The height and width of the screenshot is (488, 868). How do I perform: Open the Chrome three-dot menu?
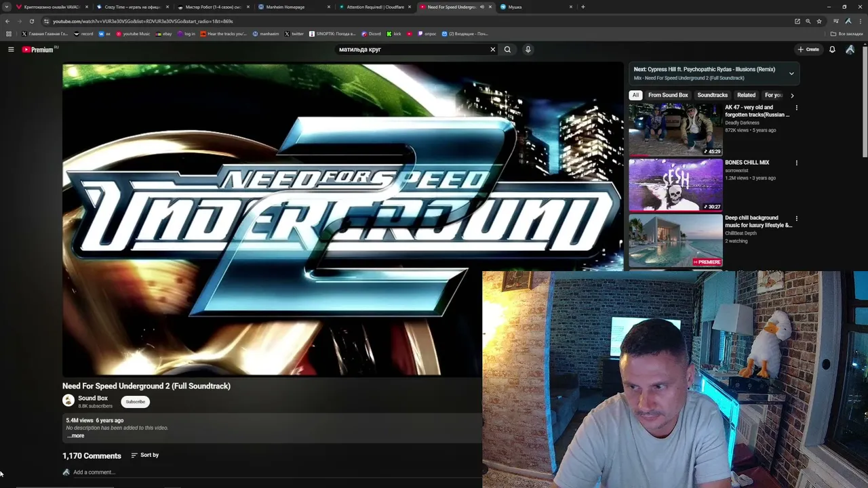[861, 21]
